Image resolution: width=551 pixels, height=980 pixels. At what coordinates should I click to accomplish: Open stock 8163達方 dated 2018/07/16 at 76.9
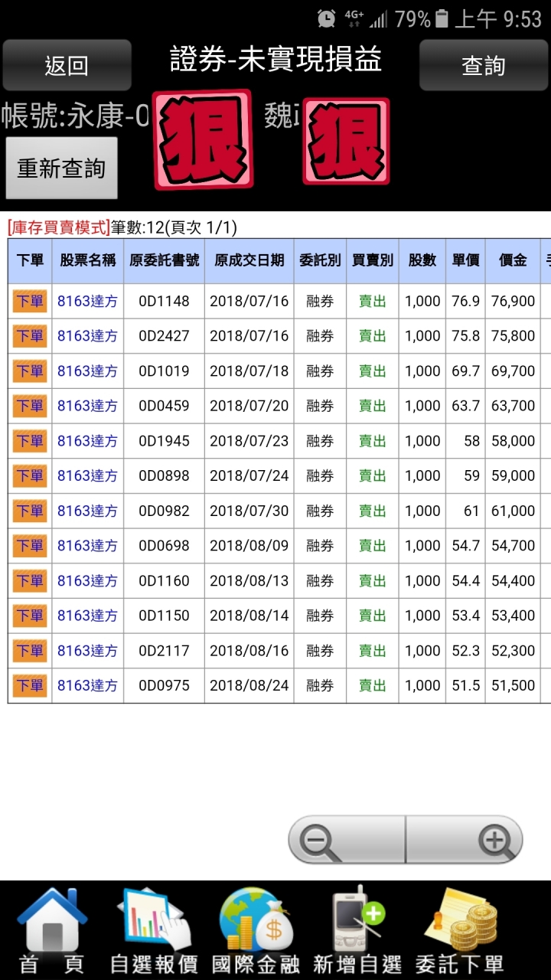pyautogui.click(x=87, y=301)
